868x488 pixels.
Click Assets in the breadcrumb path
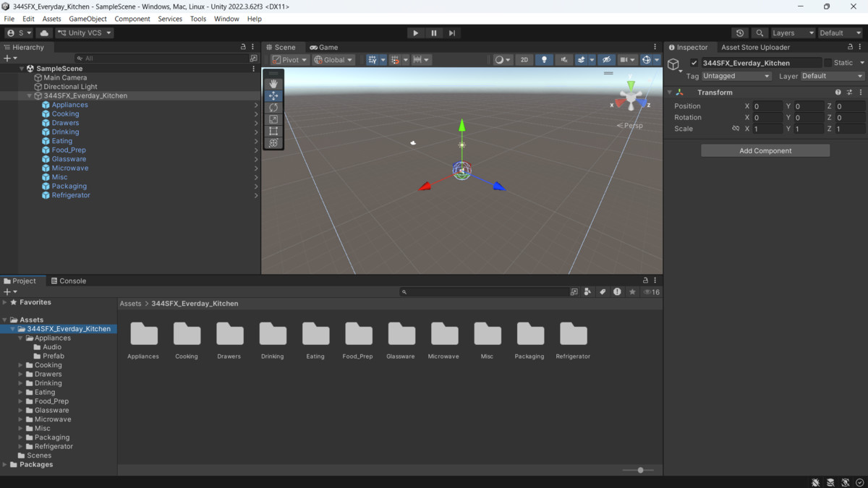tap(130, 304)
